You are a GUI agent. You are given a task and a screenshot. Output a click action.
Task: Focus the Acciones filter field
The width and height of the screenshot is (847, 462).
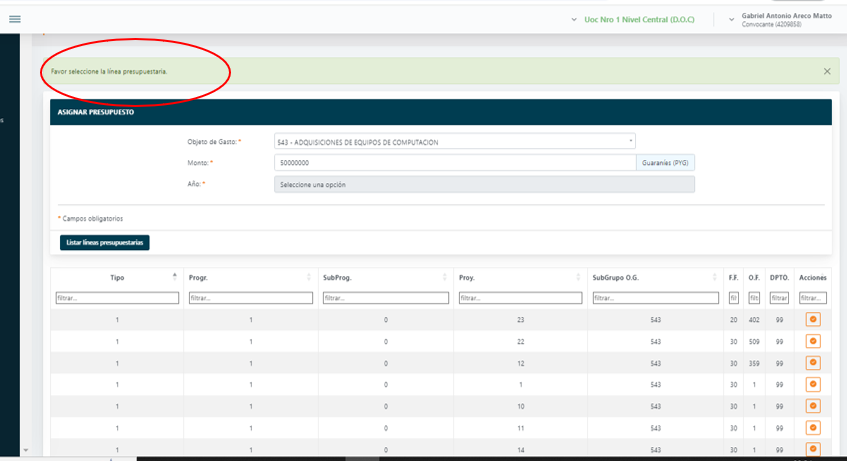(x=813, y=298)
